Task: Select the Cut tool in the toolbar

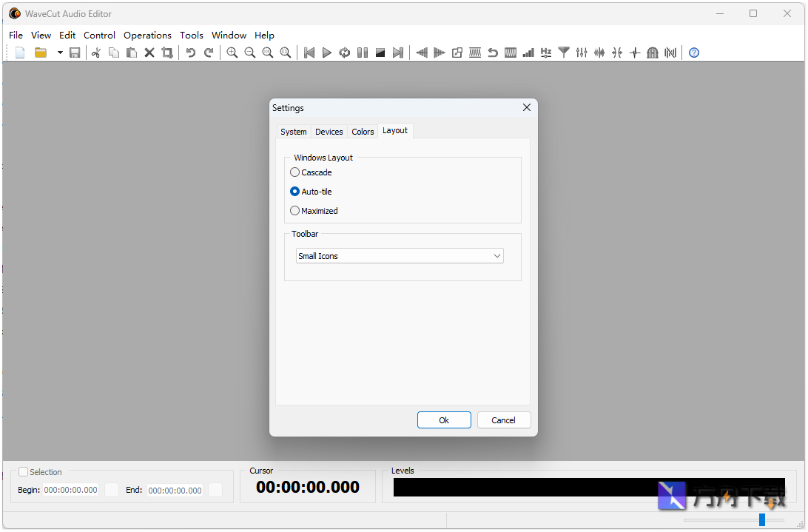Action: [x=96, y=53]
